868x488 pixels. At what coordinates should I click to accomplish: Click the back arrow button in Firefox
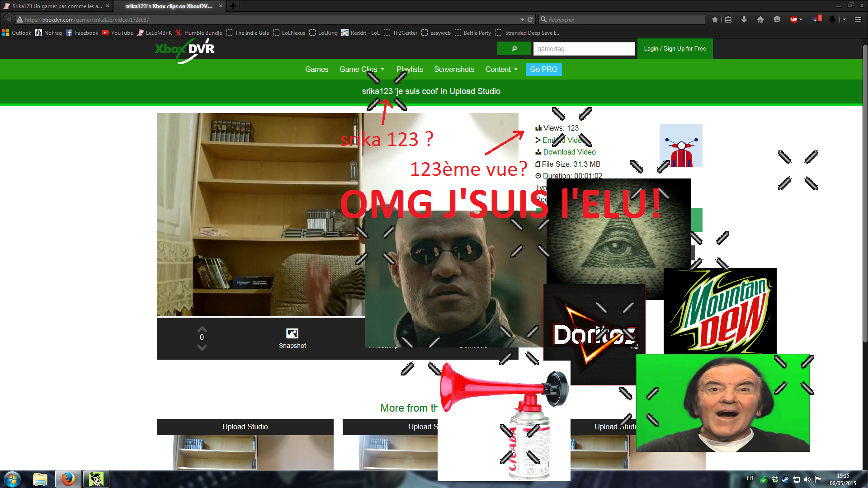point(9,19)
